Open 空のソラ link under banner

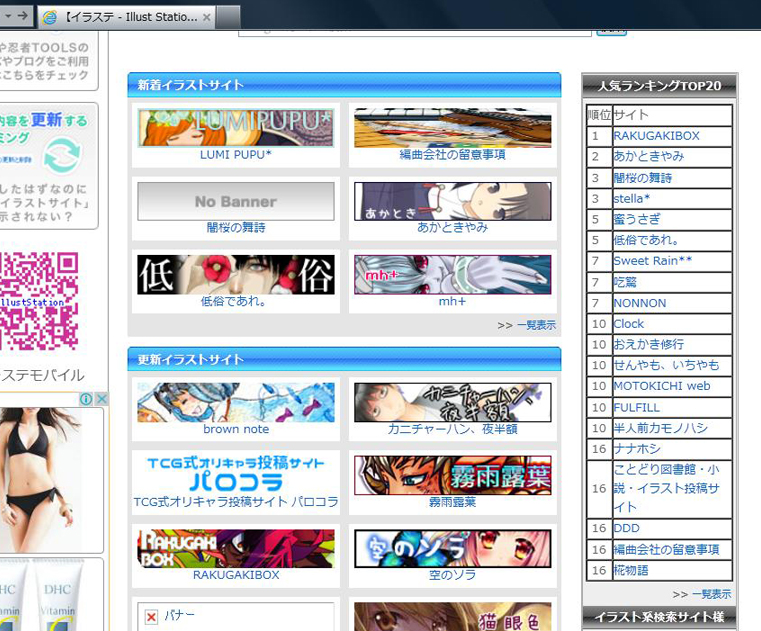(452, 575)
